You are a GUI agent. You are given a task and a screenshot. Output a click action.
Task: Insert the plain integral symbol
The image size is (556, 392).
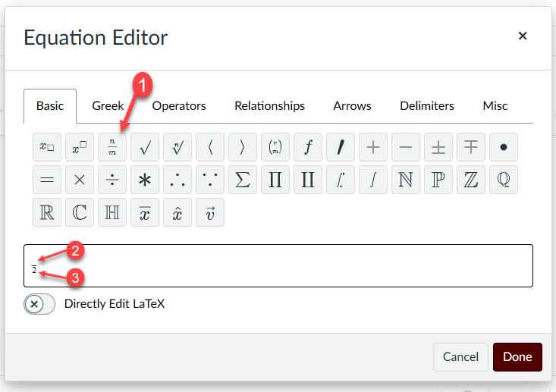click(373, 180)
